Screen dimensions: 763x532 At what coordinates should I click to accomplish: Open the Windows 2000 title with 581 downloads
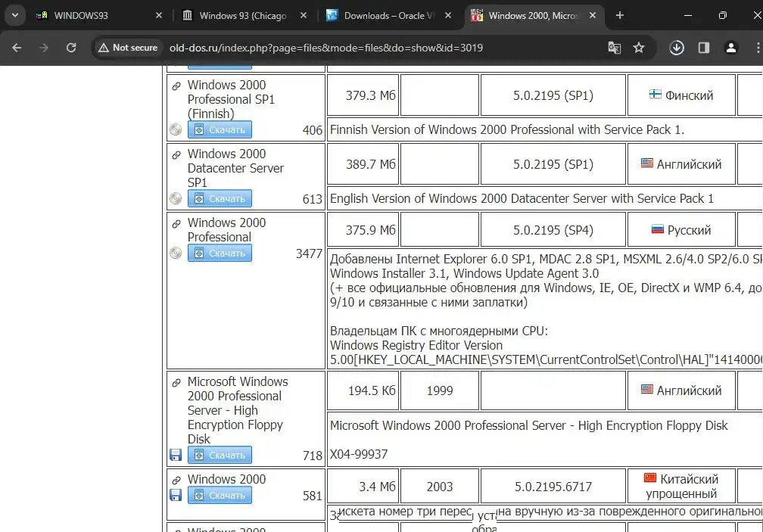[x=226, y=479]
